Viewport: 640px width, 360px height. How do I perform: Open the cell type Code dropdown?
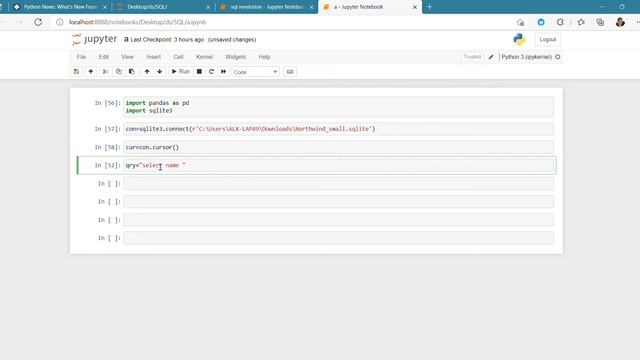[x=256, y=72]
